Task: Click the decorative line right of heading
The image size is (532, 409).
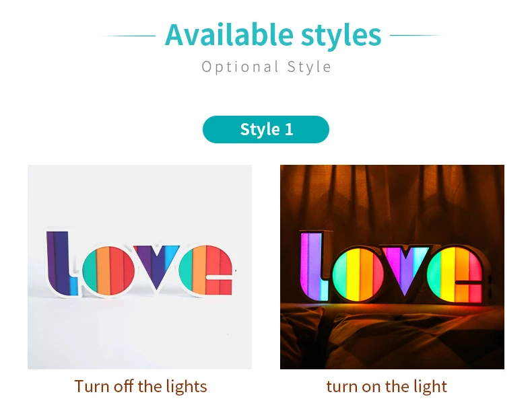Action: click(418, 35)
